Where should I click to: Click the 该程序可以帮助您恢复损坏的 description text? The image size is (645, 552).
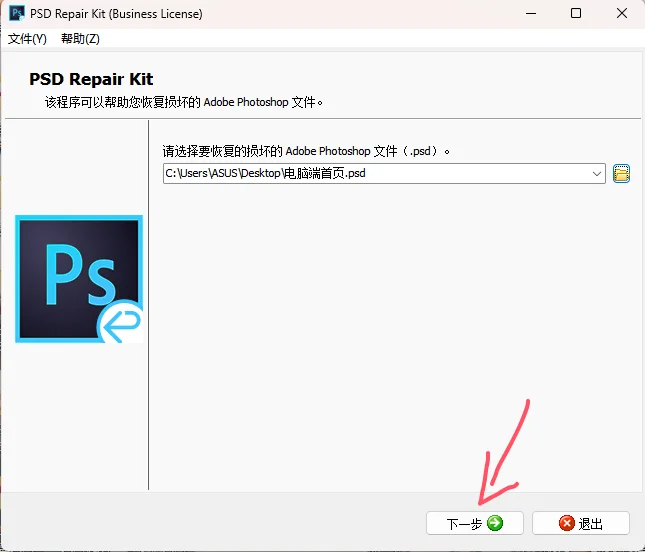tap(183, 102)
